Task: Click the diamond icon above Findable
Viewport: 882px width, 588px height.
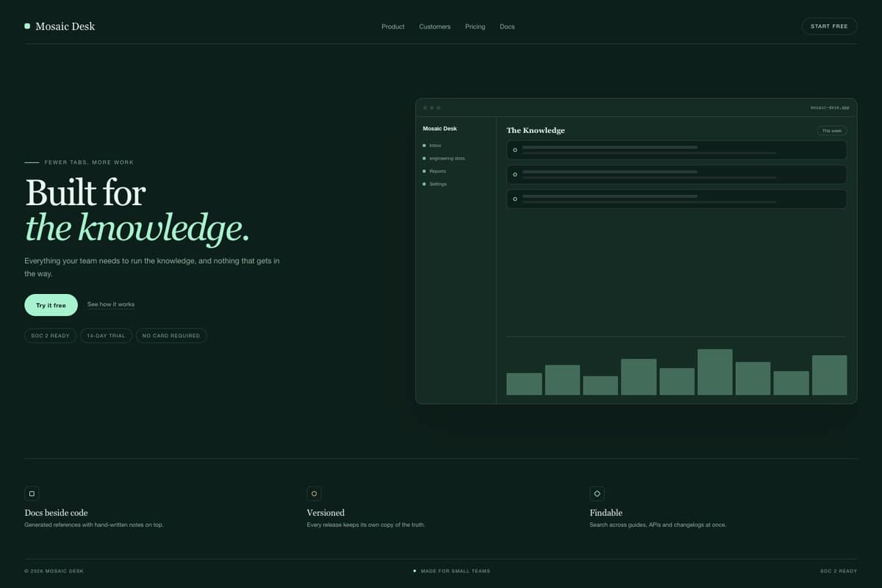Action: 597,494
